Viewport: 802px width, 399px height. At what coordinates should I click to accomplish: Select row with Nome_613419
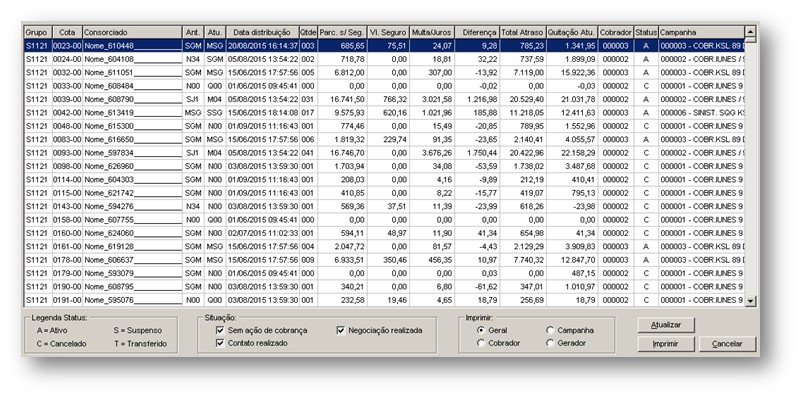[384, 113]
